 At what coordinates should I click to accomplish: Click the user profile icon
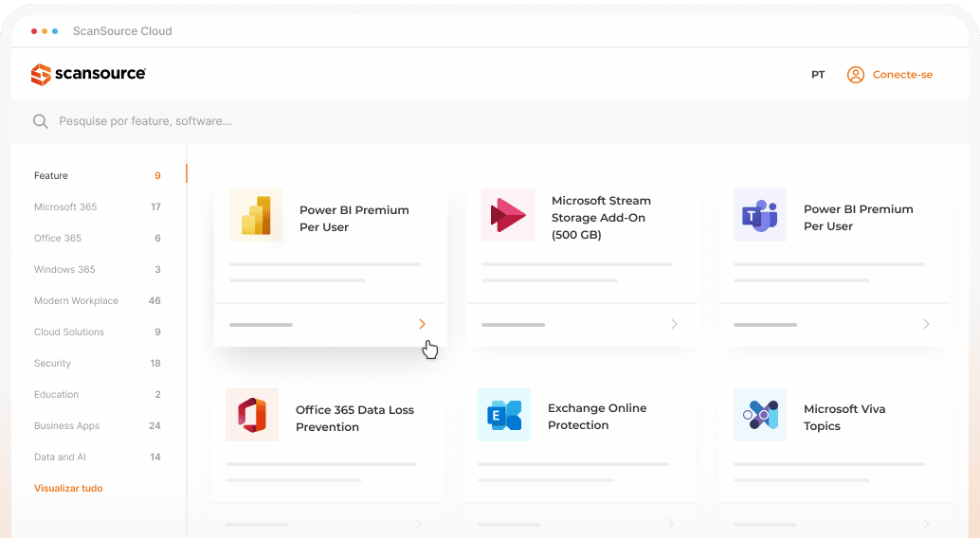855,75
